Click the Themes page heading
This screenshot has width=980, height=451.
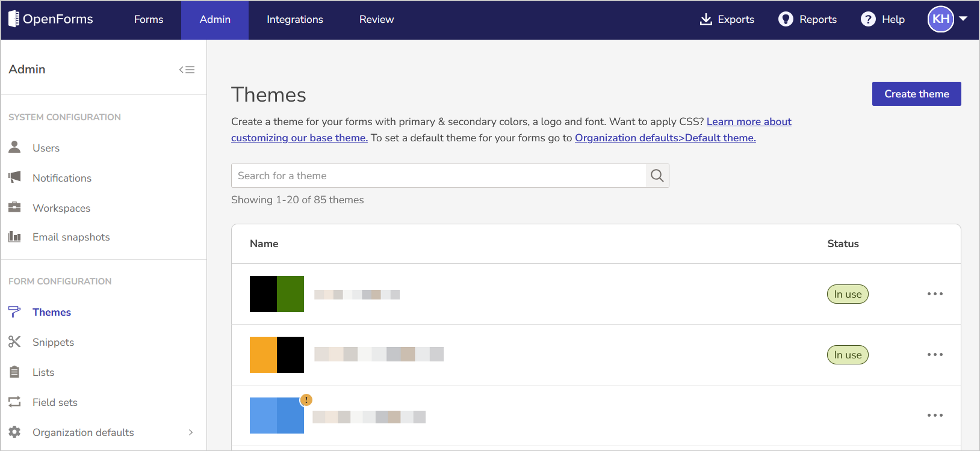[x=268, y=95]
